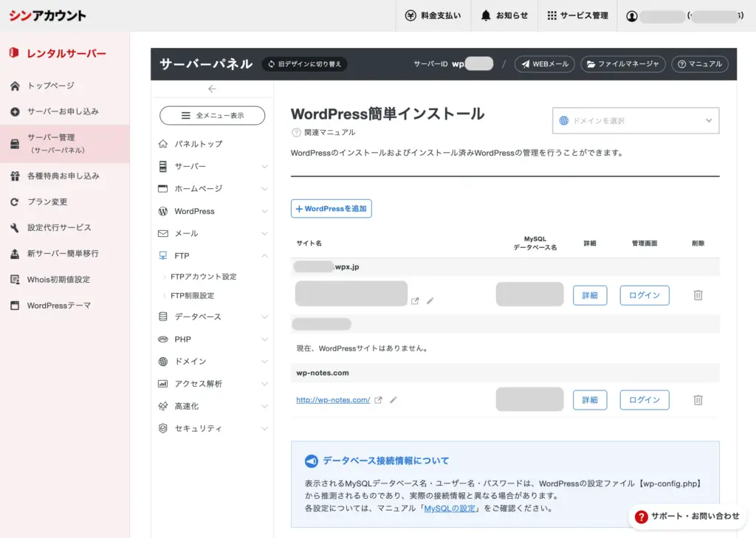Click the back arrow above the panel menu
Viewport: 756px width, 538px height.
pos(212,89)
